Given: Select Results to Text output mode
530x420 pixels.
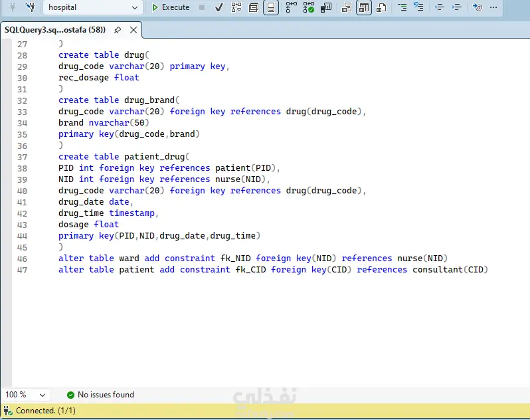Looking at the screenshot, I should (347, 7).
